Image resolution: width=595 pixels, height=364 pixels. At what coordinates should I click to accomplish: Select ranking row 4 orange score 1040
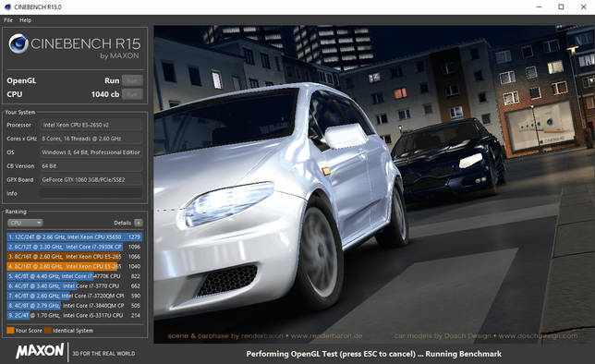[74, 266]
